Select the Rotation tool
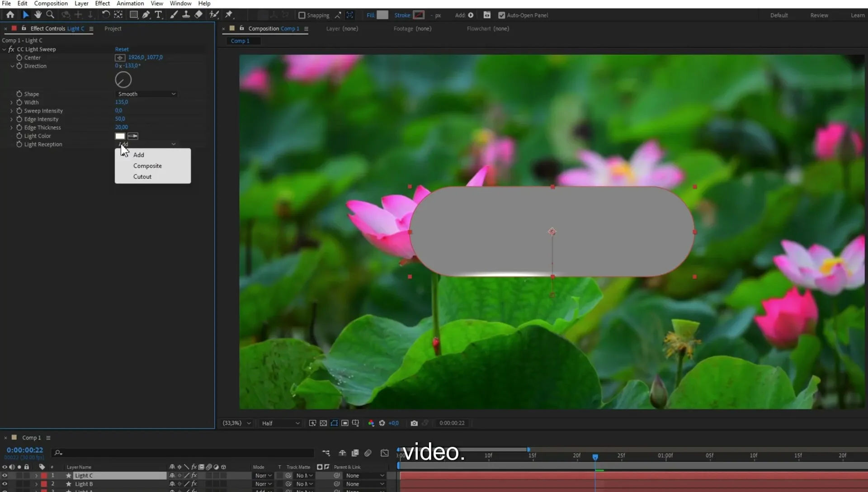The image size is (868, 492). (105, 15)
